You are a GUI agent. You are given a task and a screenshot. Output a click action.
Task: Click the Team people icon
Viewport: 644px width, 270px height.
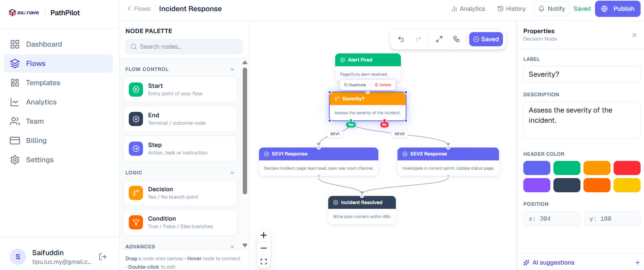click(15, 121)
